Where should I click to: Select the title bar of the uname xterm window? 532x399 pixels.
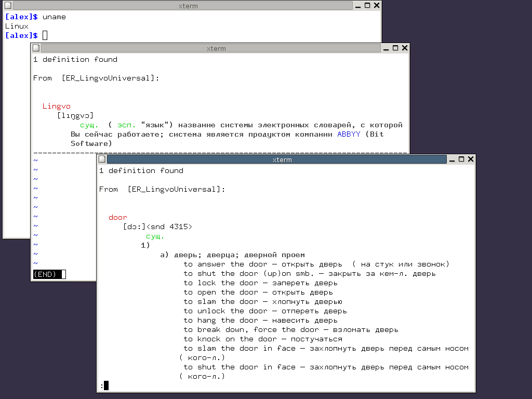click(183, 5)
